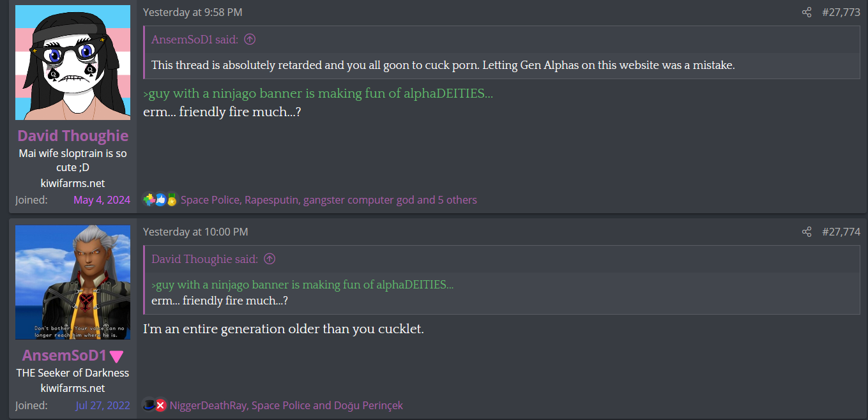Viewport: 868px width, 420px height.
Task: Click the top hat reaction icon
Action: click(x=149, y=405)
